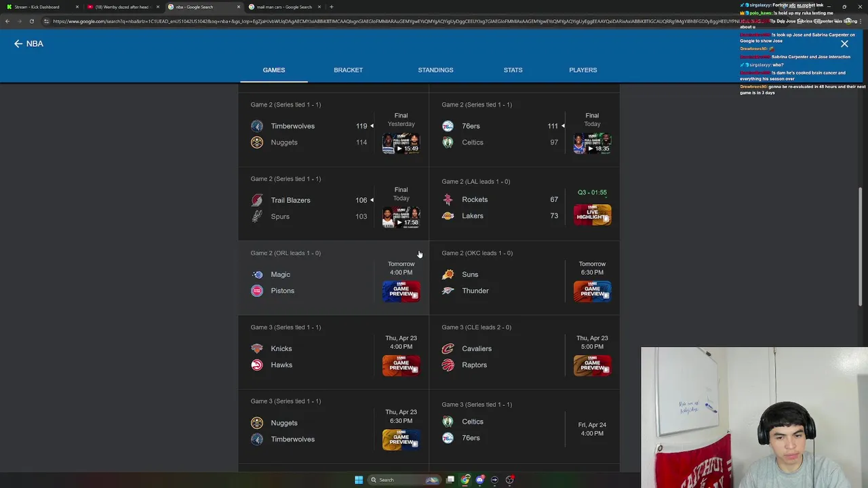The width and height of the screenshot is (868, 488).
Task: Open the Rockets team name
Action: [475, 199]
